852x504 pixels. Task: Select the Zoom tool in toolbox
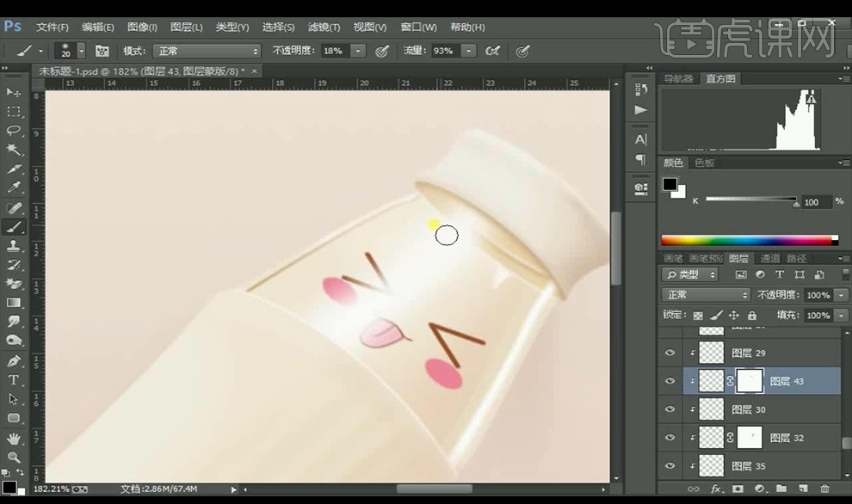coord(14,458)
